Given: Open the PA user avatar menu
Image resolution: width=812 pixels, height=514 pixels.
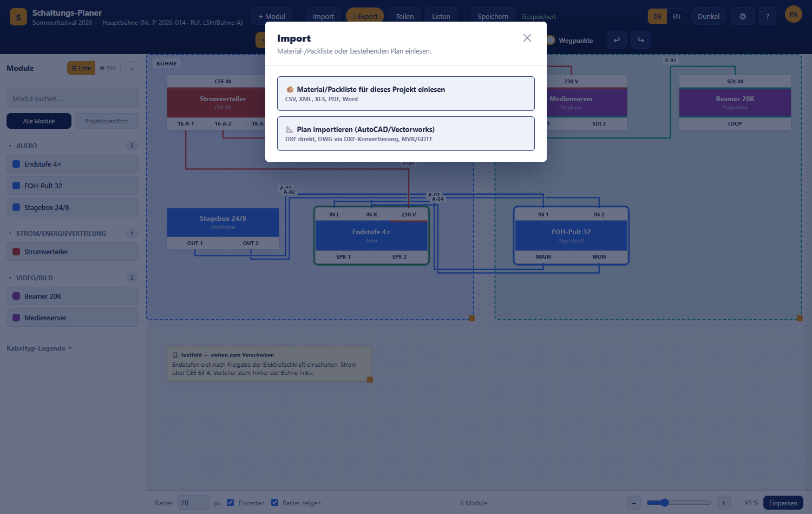Looking at the screenshot, I should tap(794, 15).
